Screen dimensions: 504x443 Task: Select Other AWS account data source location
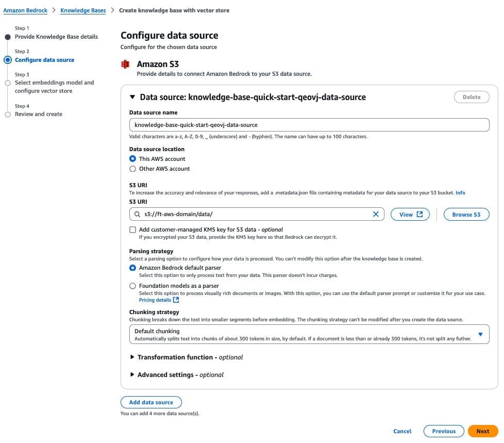[132, 169]
